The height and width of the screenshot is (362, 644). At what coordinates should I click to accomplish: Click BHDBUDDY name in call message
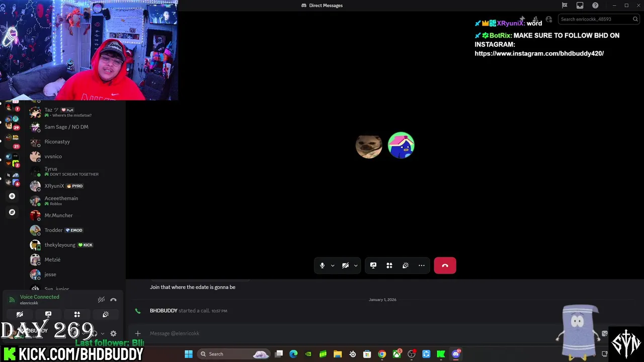click(x=164, y=311)
